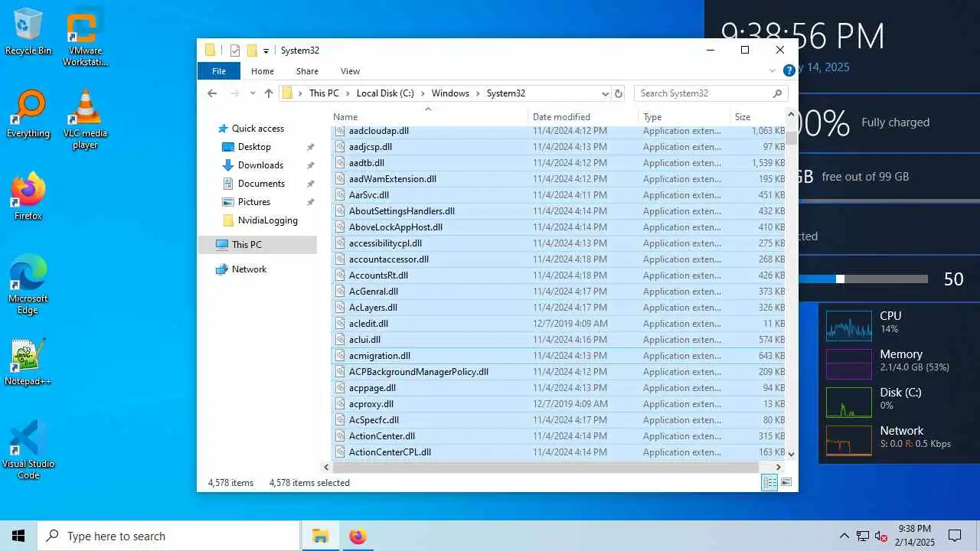
Task: Click the File Explorer taskbar icon
Action: [x=320, y=536]
